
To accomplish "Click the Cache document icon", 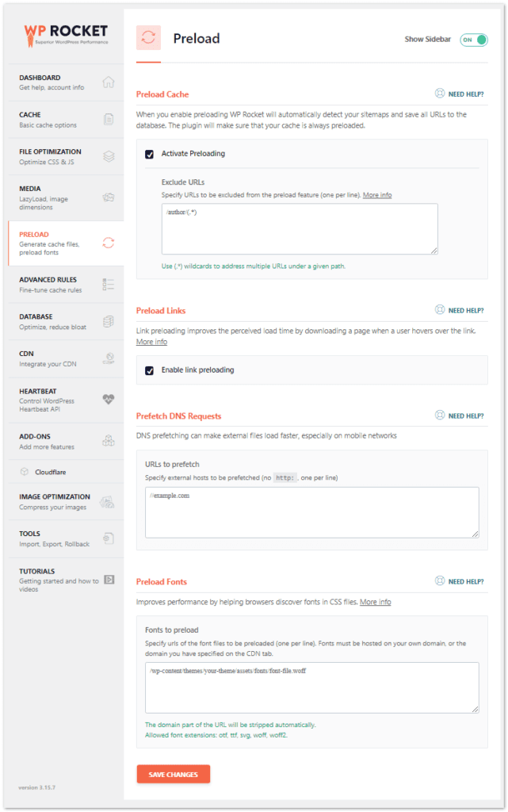I will click(108, 119).
